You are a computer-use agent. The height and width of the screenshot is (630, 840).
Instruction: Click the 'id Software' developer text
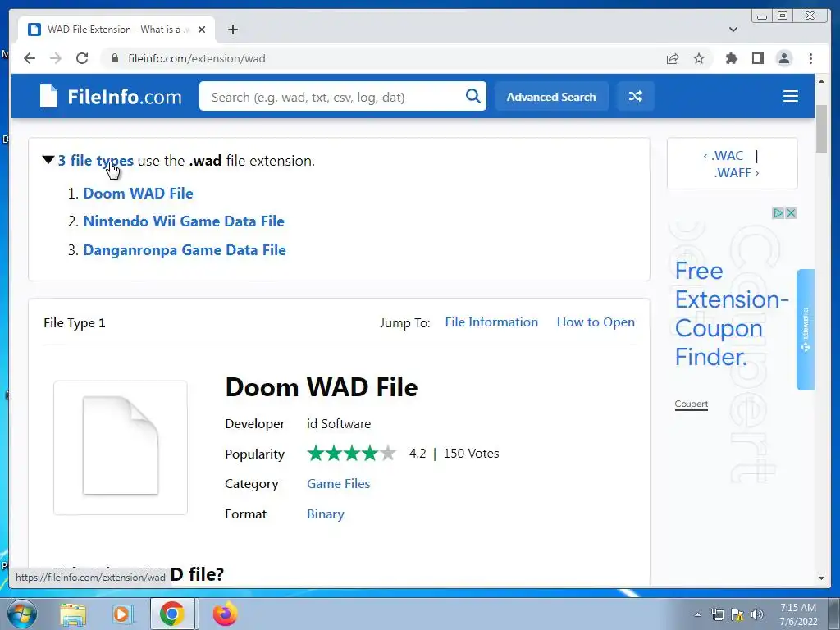pyautogui.click(x=339, y=424)
